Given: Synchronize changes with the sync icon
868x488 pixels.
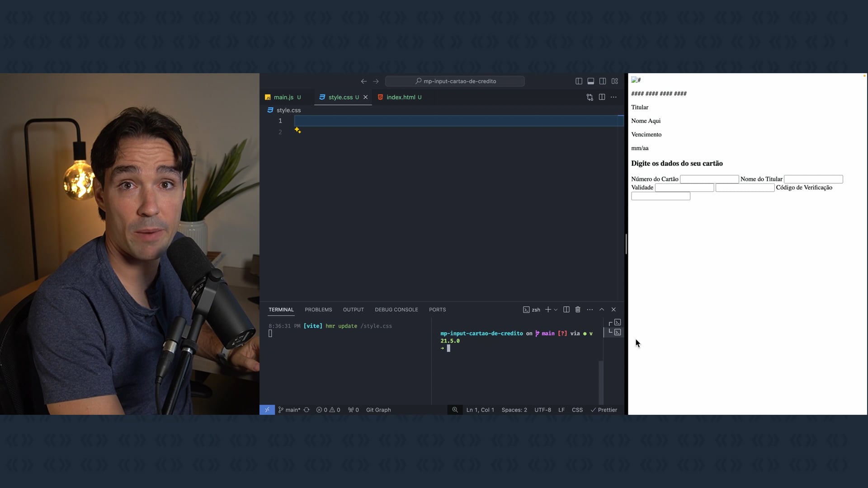Looking at the screenshot, I should [307, 410].
